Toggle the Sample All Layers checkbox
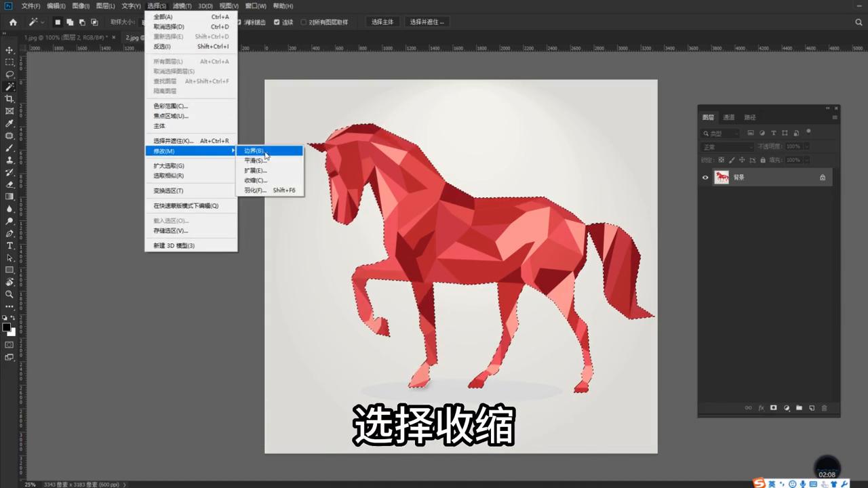 [x=303, y=22]
